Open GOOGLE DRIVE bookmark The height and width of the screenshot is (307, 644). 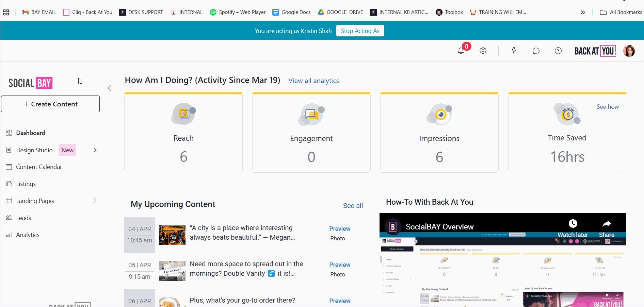pos(340,12)
